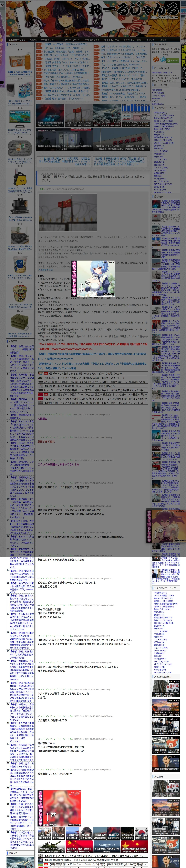Viewport: 186px width, 868px height.
Task: Click the PHILIPS モニターディスプレイ product image
Action: 20,119
